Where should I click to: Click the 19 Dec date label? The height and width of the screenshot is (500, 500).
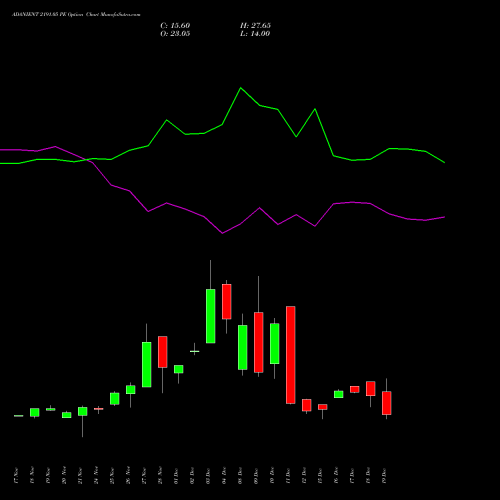tap(384, 476)
